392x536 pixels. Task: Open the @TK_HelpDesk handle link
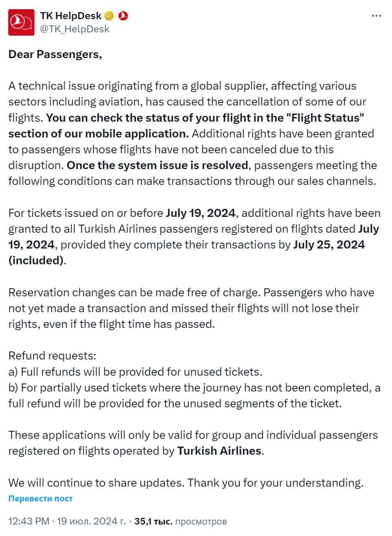pyautogui.click(x=74, y=29)
